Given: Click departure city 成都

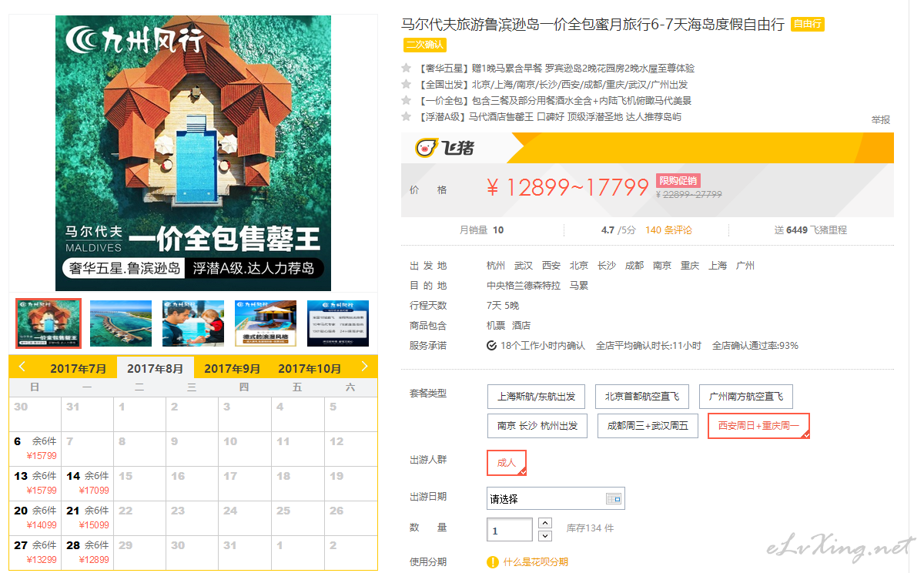Looking at the screenshot, I should (634, 266).
